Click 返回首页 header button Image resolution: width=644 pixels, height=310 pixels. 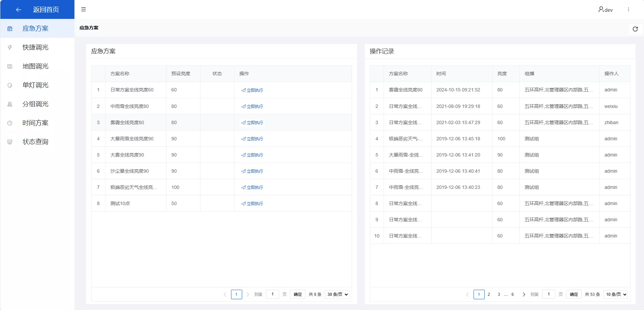click(x=37, y=9)
